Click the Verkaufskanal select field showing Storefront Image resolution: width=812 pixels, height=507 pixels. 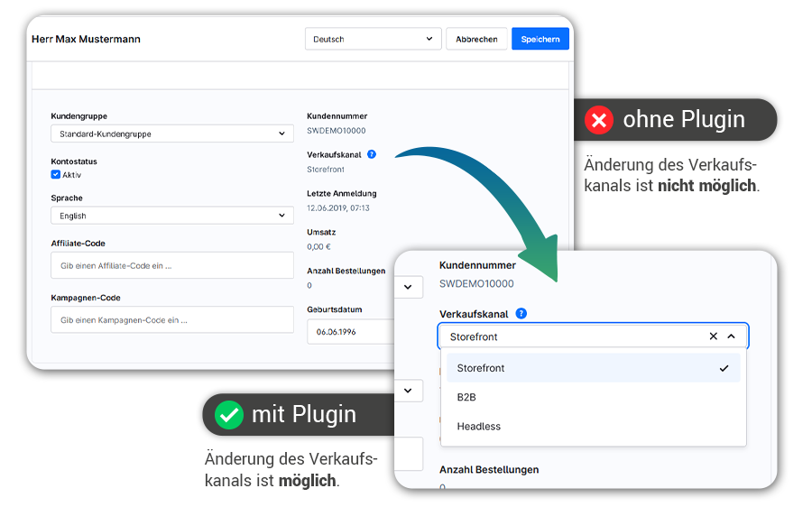[x=568, y=336]
